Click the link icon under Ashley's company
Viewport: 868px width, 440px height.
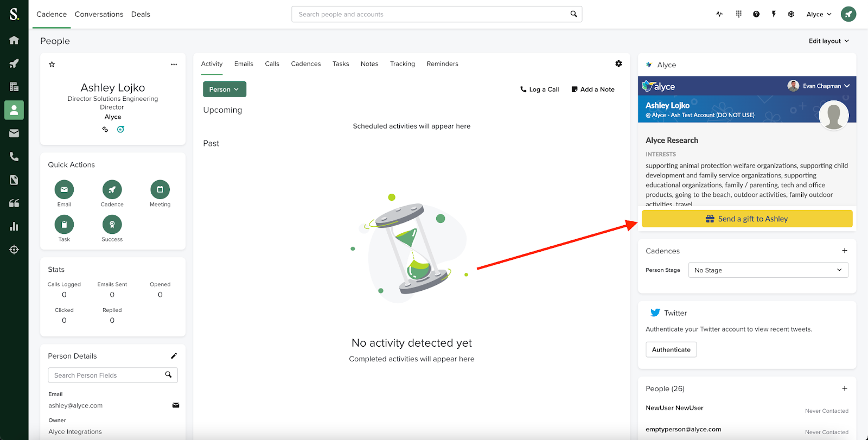pos(105,129)
